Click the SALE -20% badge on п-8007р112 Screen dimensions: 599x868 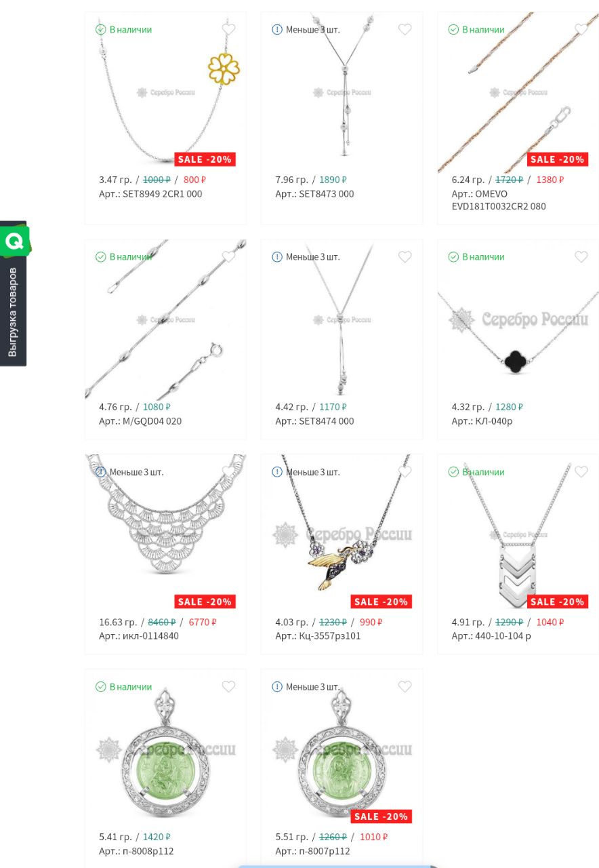381,816
